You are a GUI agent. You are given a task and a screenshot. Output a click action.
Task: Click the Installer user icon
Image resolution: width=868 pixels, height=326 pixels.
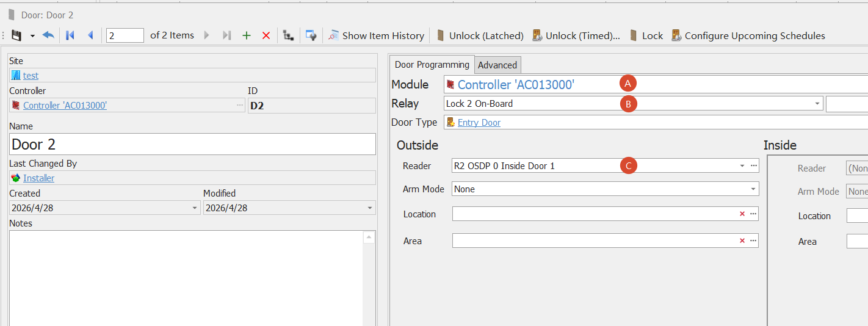[16, 178]
